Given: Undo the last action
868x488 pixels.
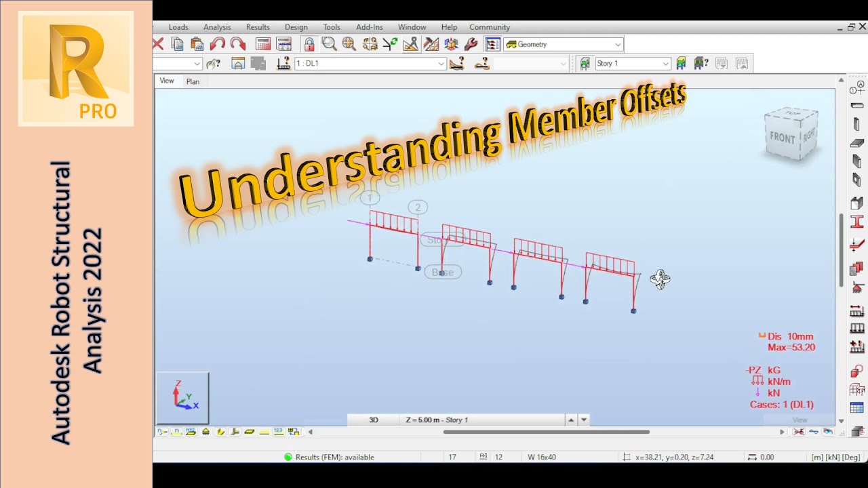Looking at the screenshot, I should 218,44.
